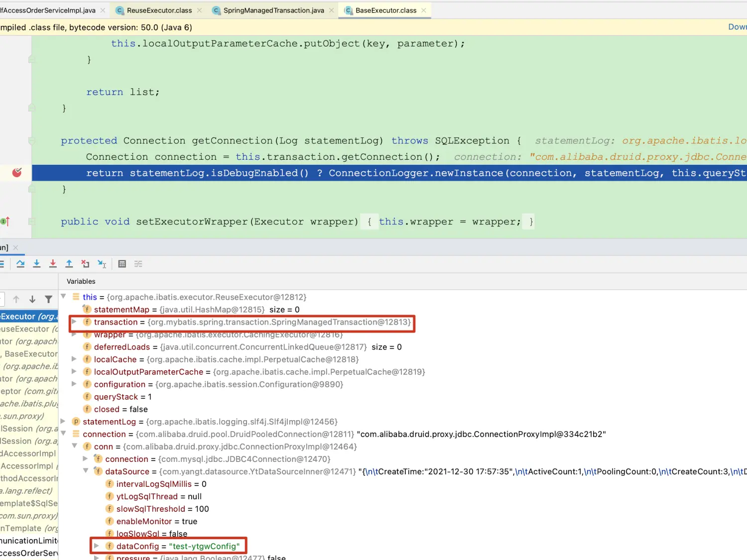Click the Step Out debugger icon
Screen dimensions: 747x560
[69, 264]
